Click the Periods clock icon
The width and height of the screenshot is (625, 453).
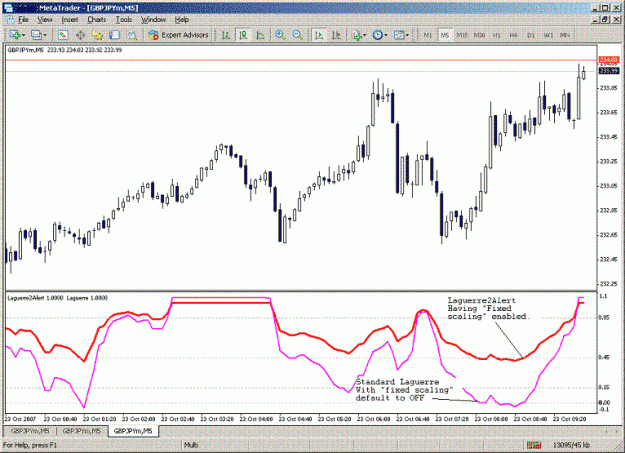(x=377, y=35)
